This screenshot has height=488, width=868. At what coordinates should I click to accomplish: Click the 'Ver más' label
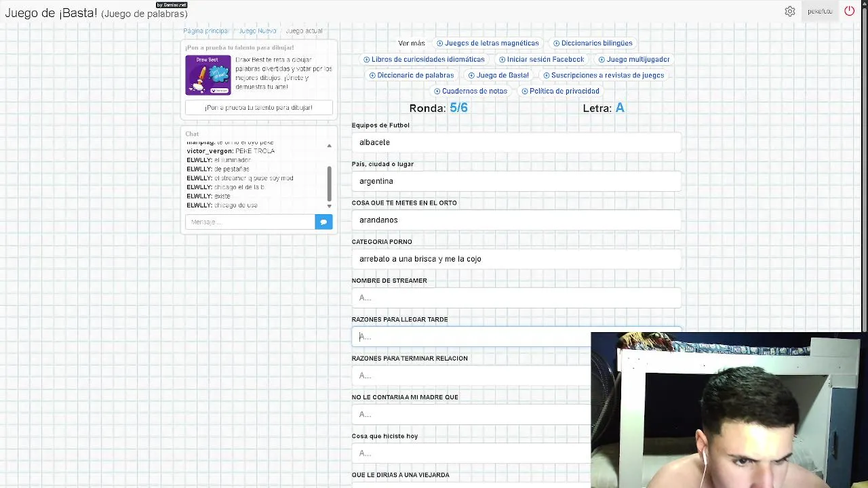[x=412, y=43]
